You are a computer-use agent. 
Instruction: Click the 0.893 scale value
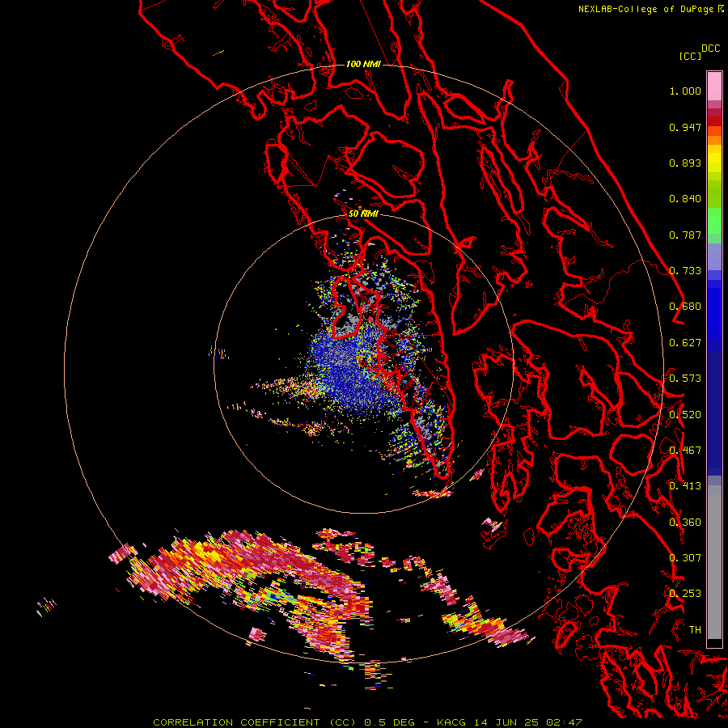pyautogui.click(x=685, y=163)
